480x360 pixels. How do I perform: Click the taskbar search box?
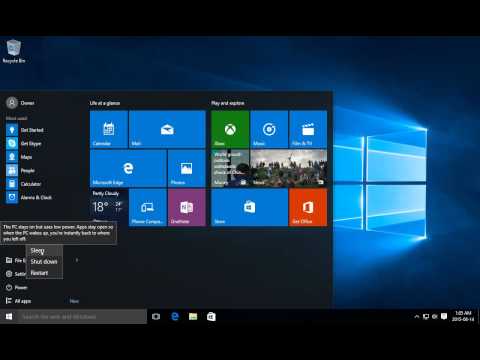[82, 316]
